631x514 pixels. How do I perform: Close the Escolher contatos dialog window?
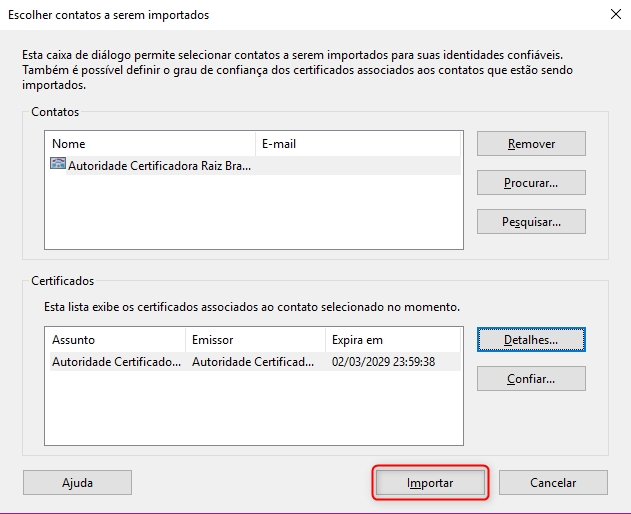pyautogui.click(x=614, y=14)
